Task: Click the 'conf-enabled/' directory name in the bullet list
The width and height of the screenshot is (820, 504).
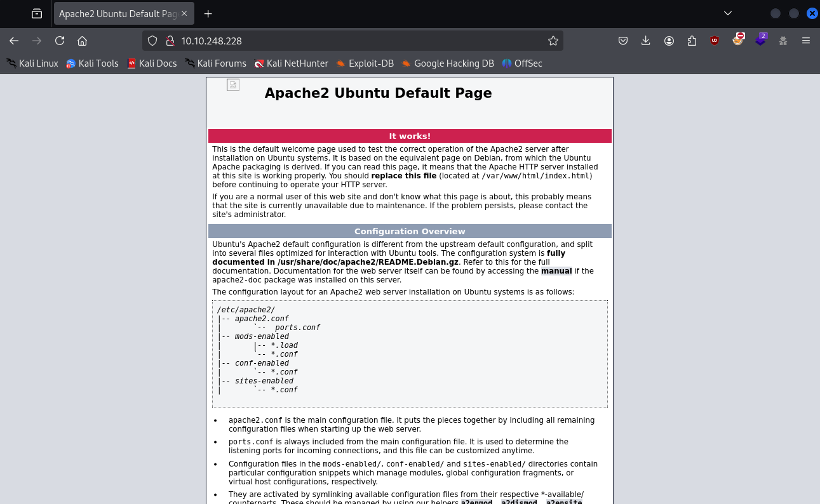Action: (x=415, y=464)
